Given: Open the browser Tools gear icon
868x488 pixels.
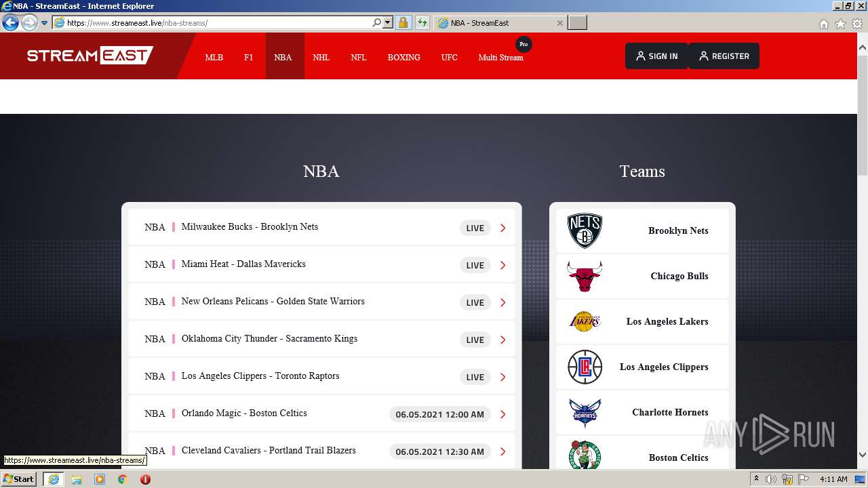Looking at the screenshot, I should (x=857, y=24).
